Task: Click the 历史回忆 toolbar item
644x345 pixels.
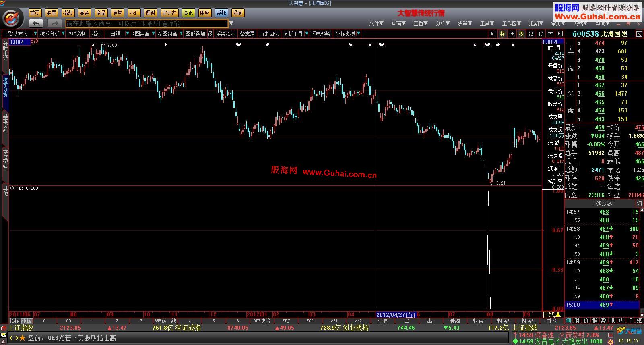Action: pyautogui.click(x=269, y=34)
